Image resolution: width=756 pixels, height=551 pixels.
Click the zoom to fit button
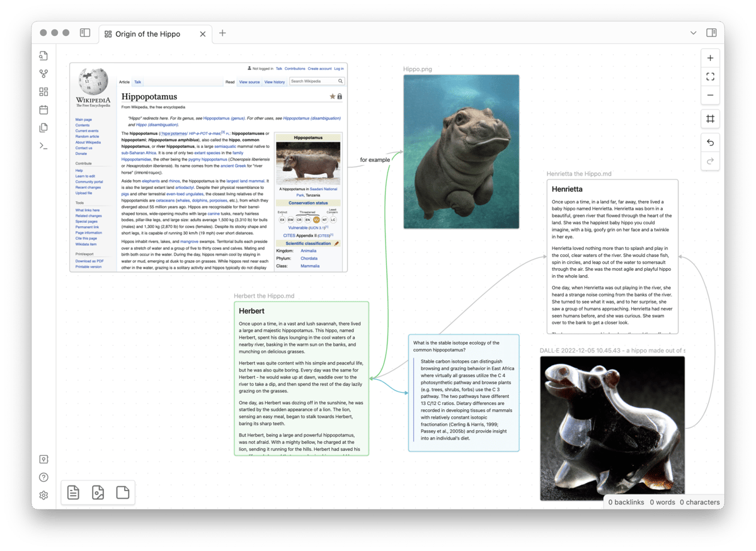click(x=710, y=77)
